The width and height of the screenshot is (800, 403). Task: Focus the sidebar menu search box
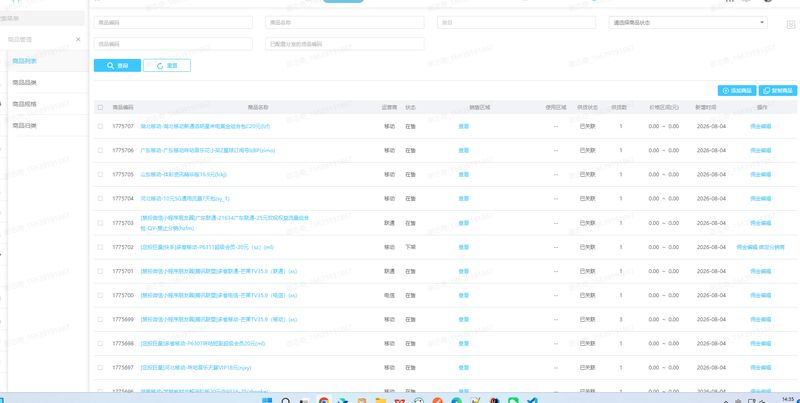point(42,18)
